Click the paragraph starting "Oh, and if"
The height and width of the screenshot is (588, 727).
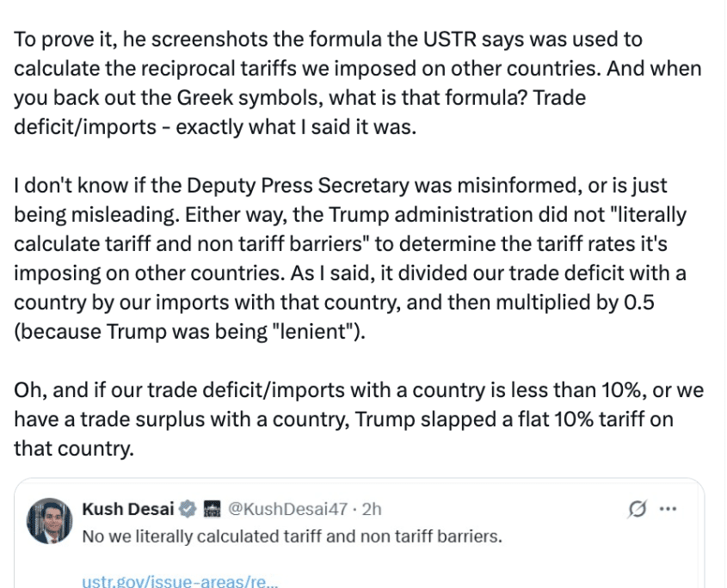[344, 419]
